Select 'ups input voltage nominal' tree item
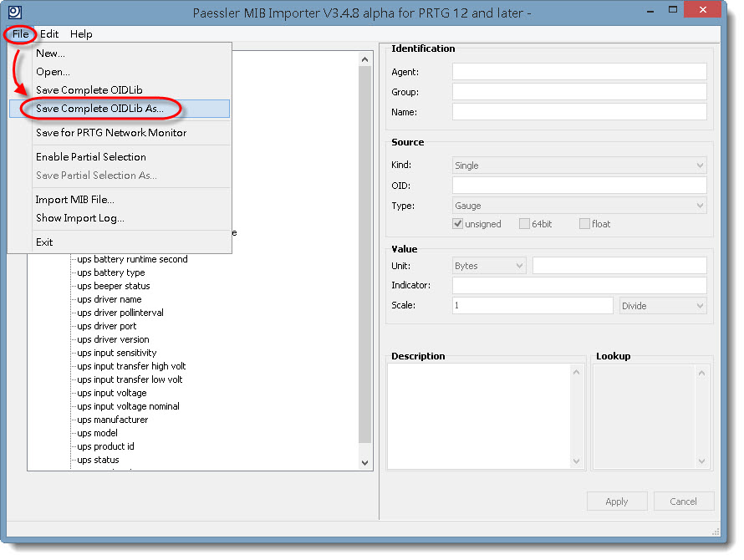Image resolution: width=744 pixels, height=560 pixels. [x=128, y=406]
